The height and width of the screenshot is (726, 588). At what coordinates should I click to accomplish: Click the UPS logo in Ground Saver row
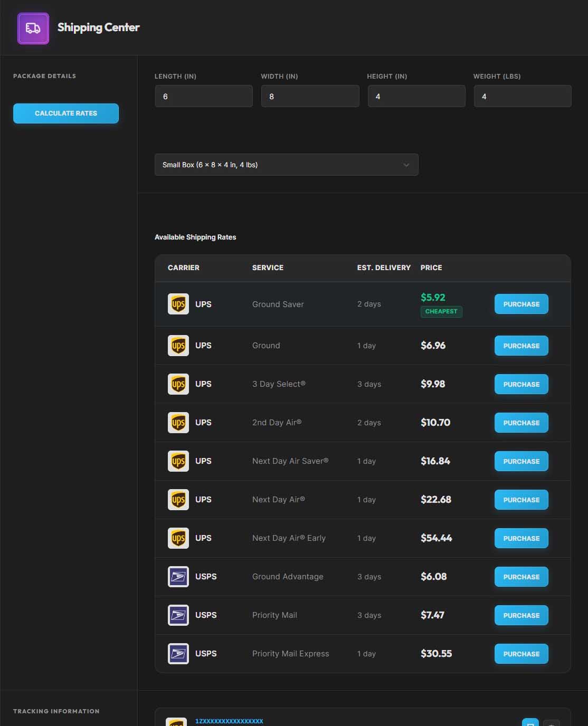pyautogui.click(x=178, y=304)
